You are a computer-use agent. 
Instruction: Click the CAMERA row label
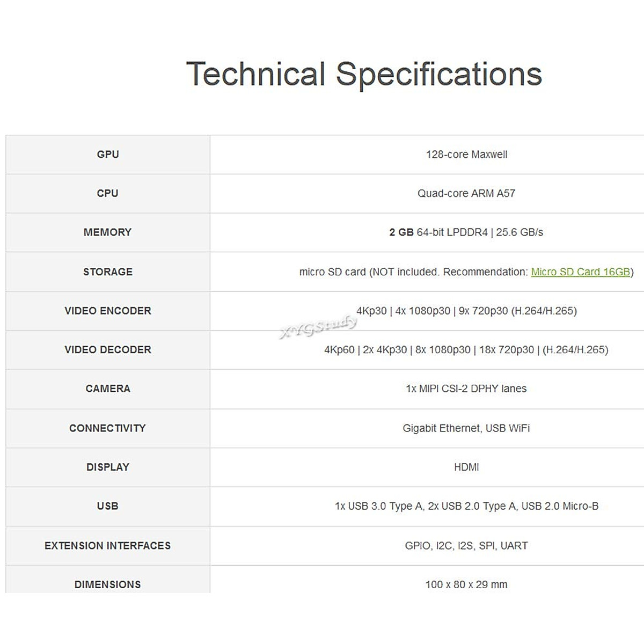pos(108,389)
